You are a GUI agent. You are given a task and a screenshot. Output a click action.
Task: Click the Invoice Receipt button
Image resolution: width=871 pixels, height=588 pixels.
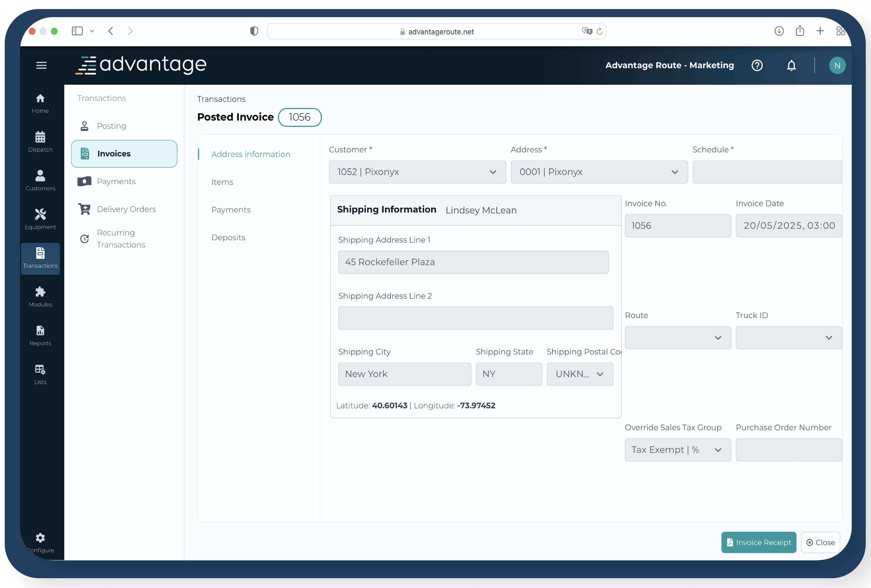pyautogui.click(x=759, y=542)
